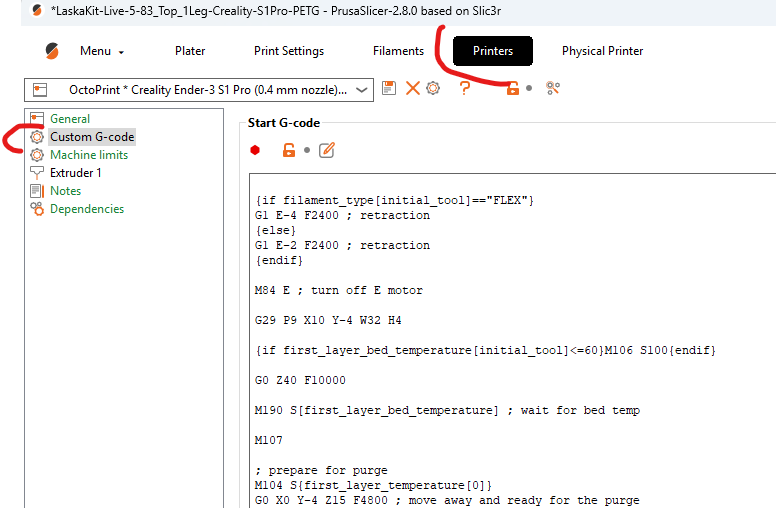Open the Physical Printer tab
The image size is (776, 508).
(602, 51)
